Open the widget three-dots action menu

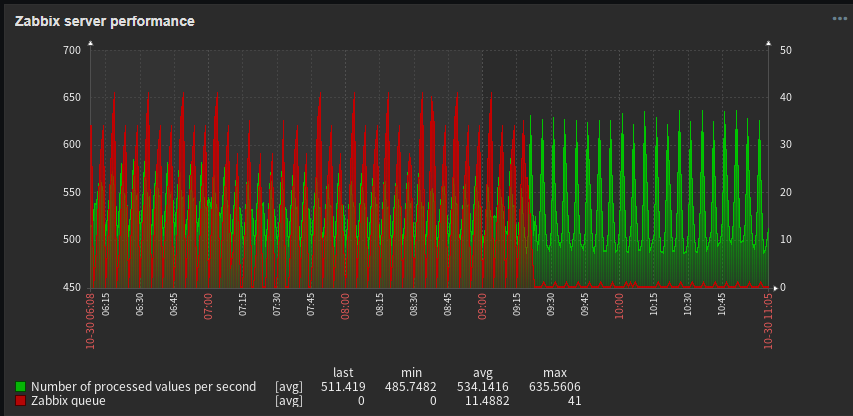click(839, 19)
